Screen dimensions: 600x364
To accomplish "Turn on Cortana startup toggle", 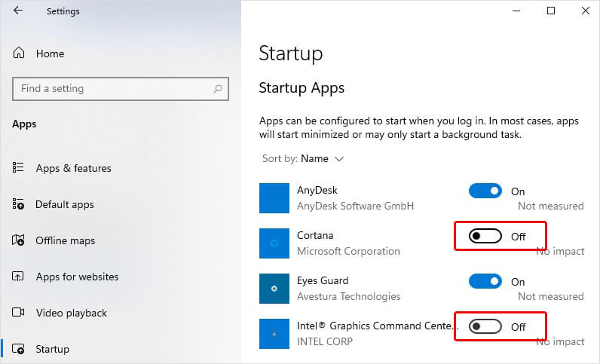I will click(x=485, y=236).
